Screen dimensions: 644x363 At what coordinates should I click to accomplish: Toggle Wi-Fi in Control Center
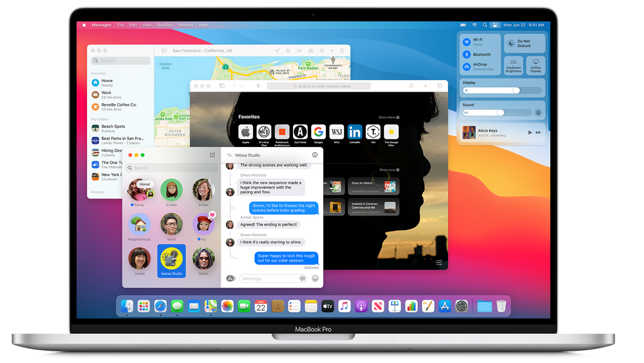tap(466, 42)
